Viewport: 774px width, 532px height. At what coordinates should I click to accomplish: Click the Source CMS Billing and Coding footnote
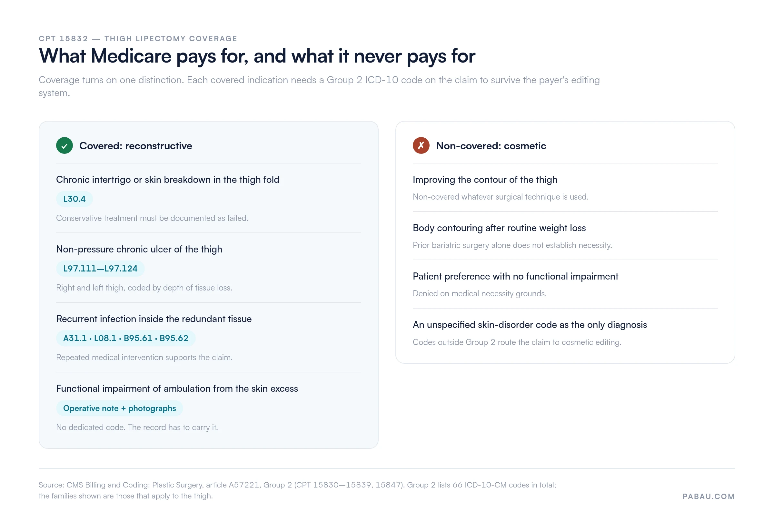pos(297,490)
